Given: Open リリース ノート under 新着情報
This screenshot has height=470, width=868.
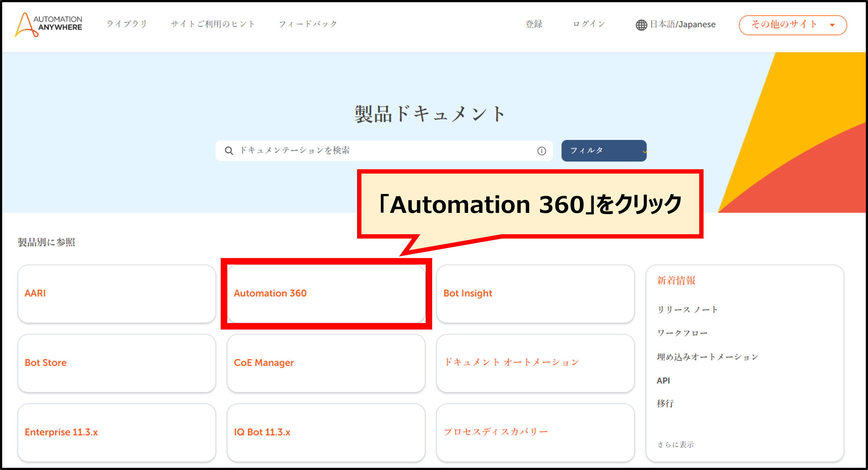Looking at the screenshot, I should pos(687,309).
